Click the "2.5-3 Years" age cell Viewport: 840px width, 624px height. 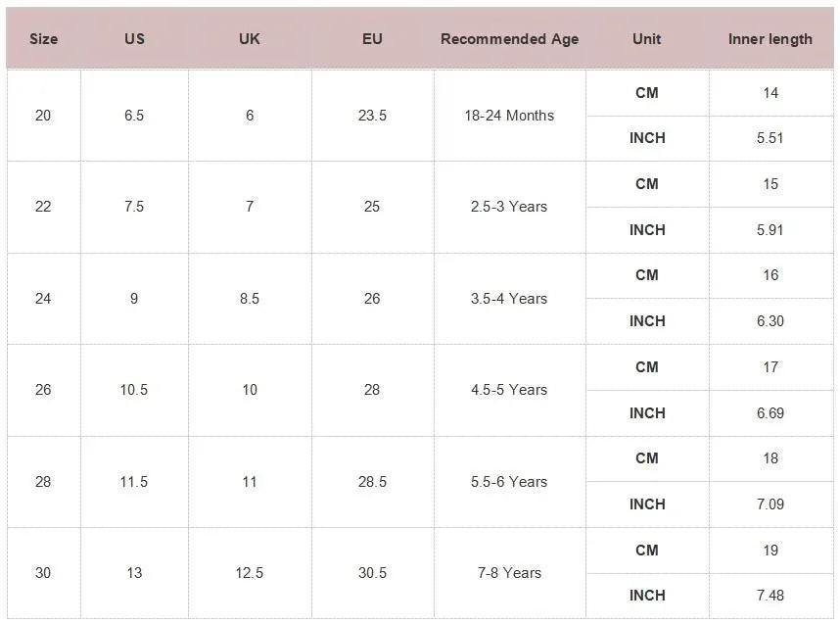point(509,207)
